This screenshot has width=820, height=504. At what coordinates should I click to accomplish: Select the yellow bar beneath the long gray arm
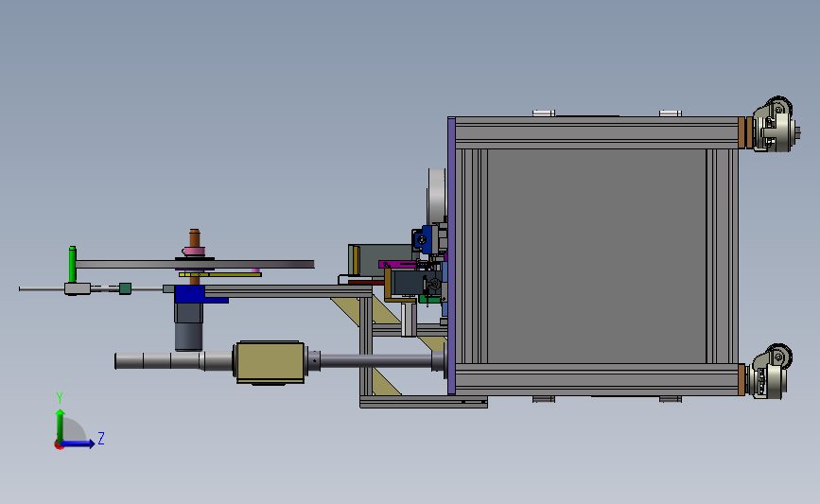coord(220,274)
